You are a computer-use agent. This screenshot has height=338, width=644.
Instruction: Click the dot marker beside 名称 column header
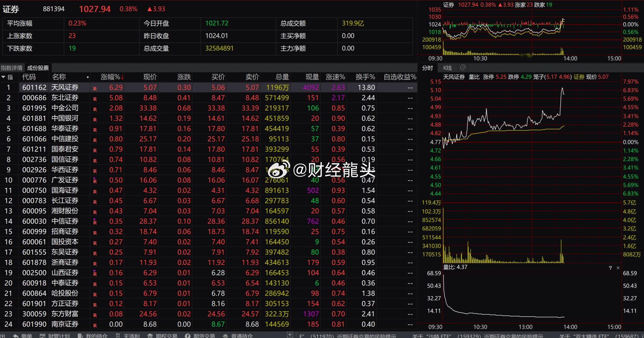tap(87, 77)
